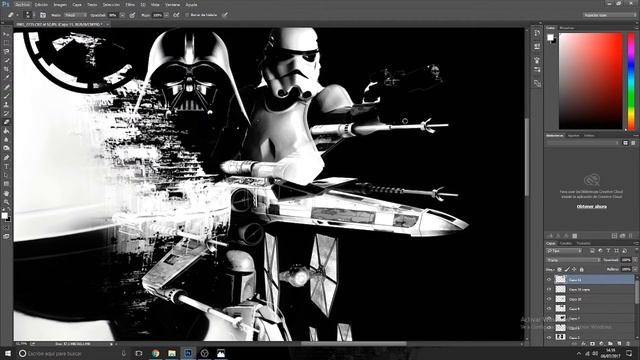
Task: Create a new layer icon
Action: 619,344
